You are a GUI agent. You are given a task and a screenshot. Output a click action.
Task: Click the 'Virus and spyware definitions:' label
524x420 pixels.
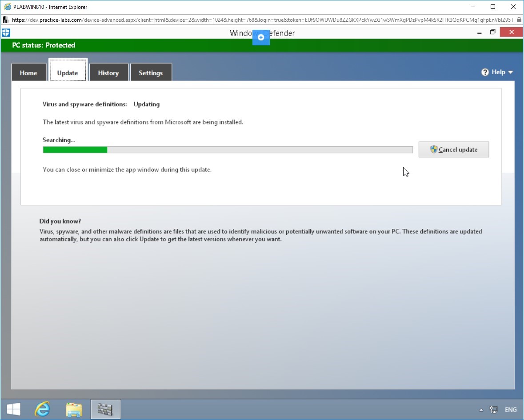(x=84, y=104)
